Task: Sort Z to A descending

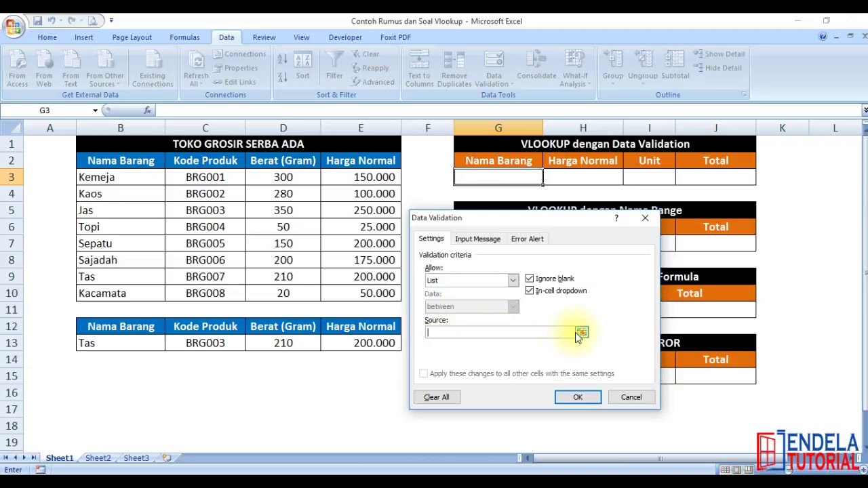Action: tap(283, 77)
